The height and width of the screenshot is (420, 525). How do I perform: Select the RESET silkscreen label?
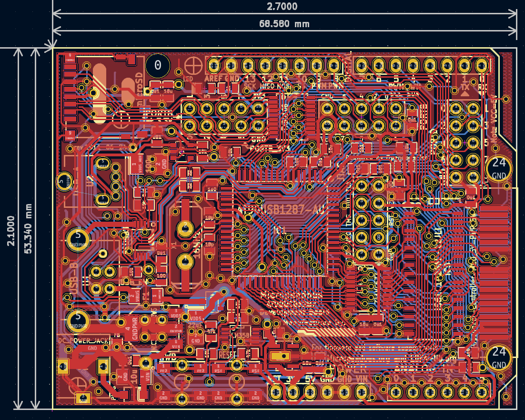228,354
